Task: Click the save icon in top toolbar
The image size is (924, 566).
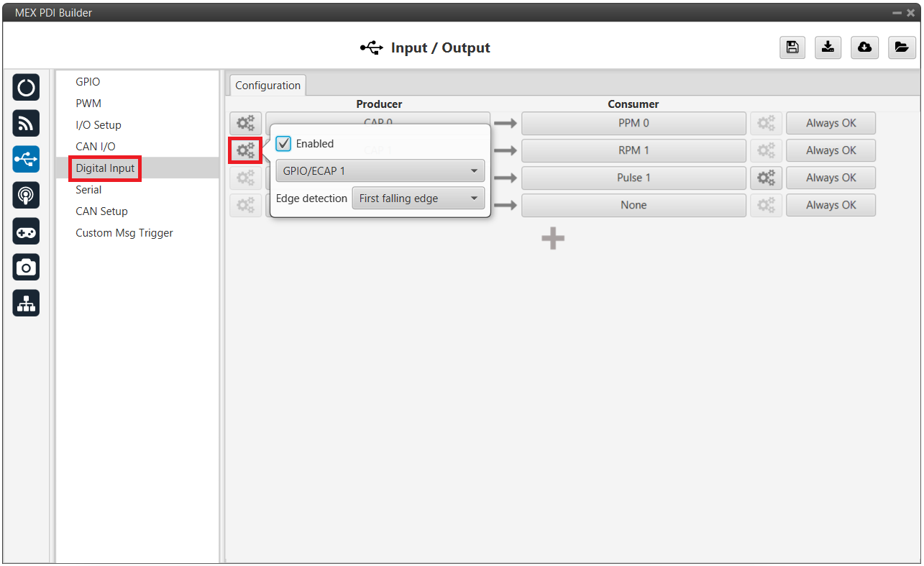Action: (792, 47)
